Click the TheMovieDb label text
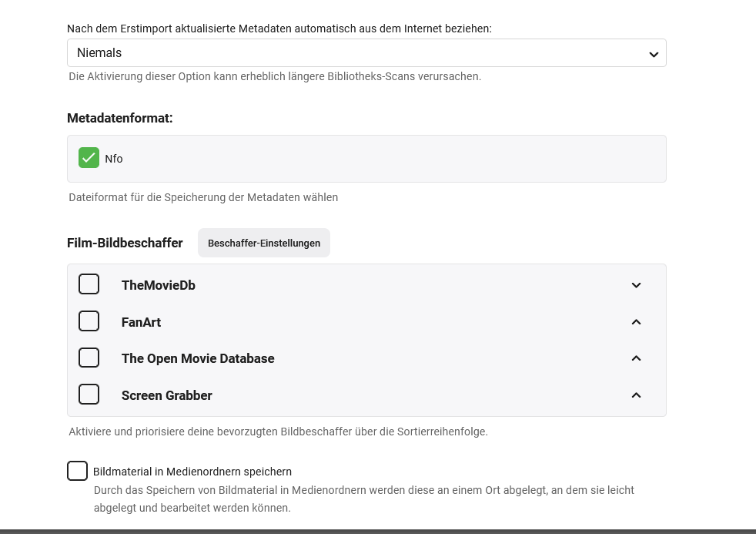This screenshot has height=534, width=756. pyautogui.click(x=158, y=285)
